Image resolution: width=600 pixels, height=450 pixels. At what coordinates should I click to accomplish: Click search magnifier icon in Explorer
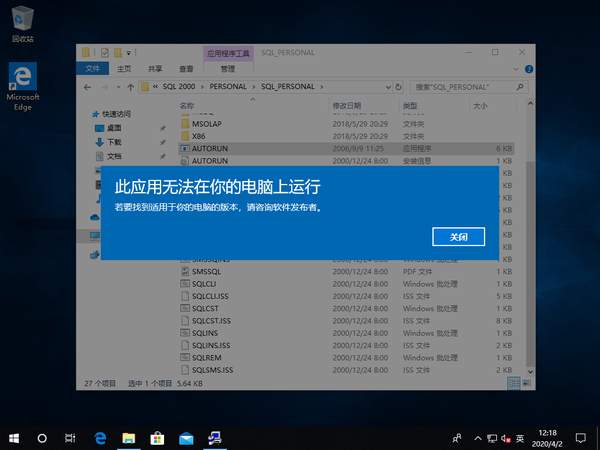(x=520, y=87)
